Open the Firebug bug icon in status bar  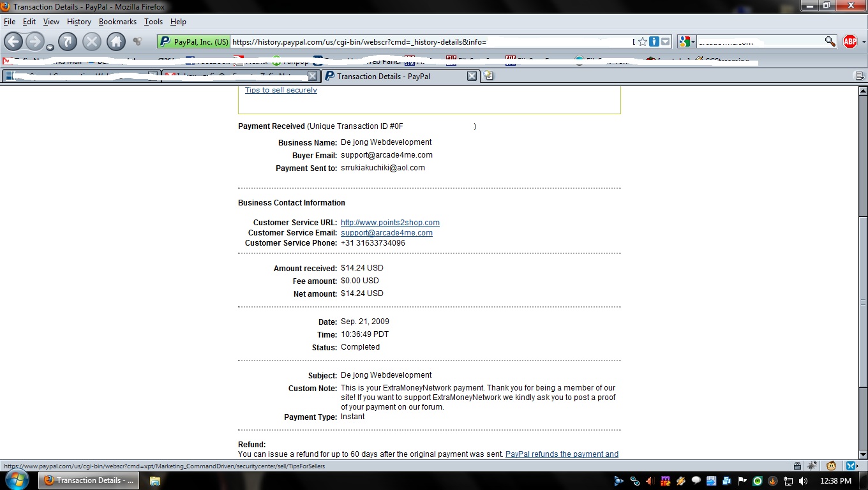[812, 466]
